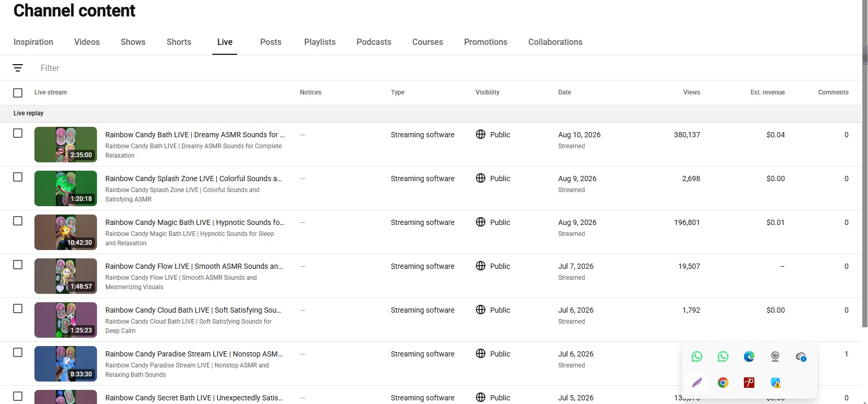Screen dimensions: 868x404
Task: Select the Rainbow Candy Secret Bath row checkbox
Action: pyautogui.click(x=18, y=396)
